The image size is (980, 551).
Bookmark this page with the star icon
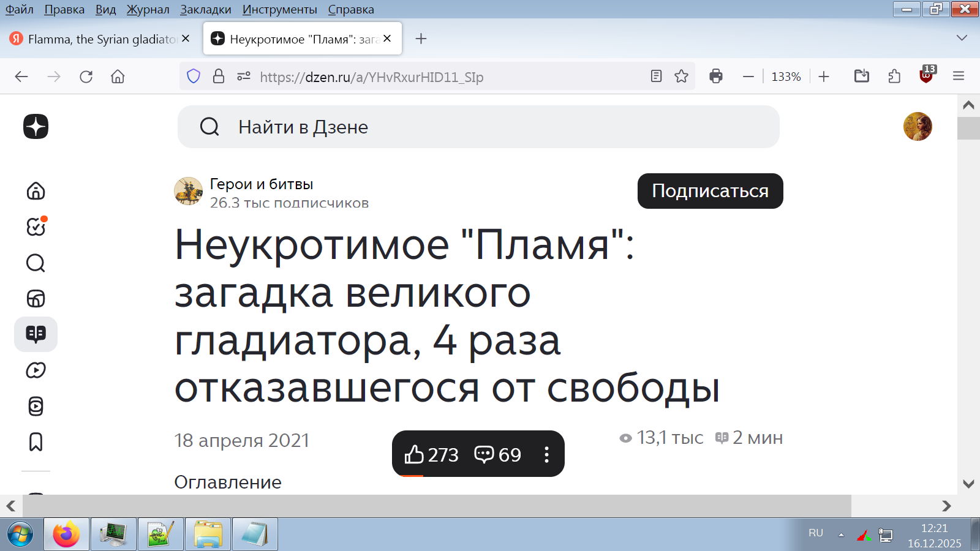pyautogui.click(x=681, y=77)
